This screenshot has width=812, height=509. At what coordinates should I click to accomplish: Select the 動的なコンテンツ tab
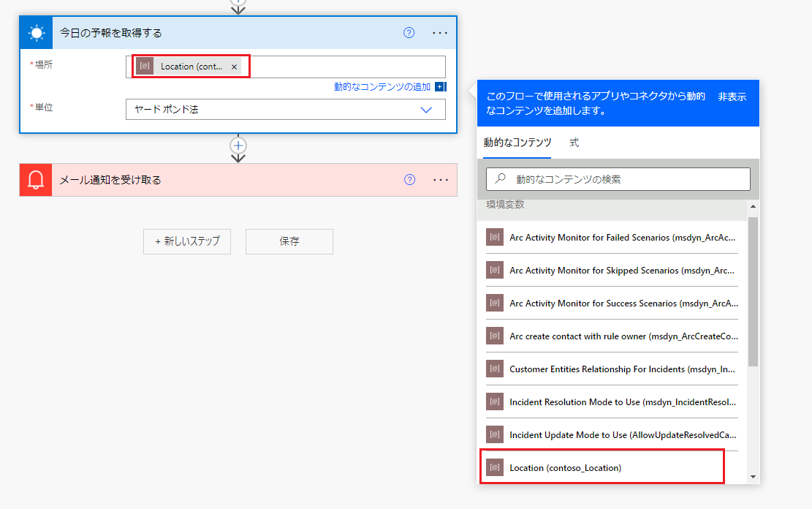point(517,143)
